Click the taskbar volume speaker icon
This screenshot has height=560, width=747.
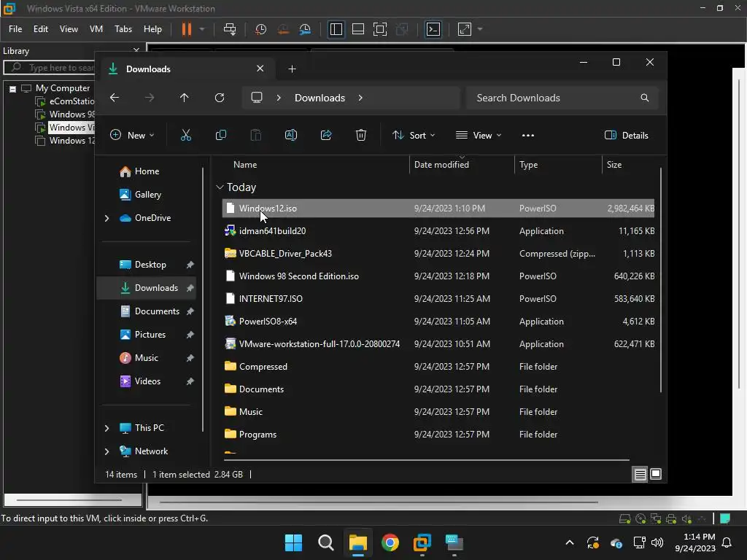click(657, 542)
